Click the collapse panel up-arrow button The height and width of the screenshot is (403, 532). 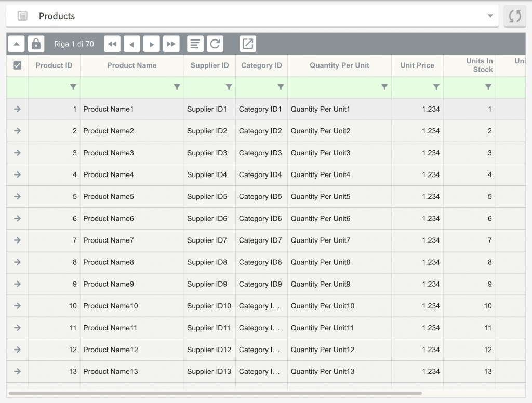pos(16,44)
